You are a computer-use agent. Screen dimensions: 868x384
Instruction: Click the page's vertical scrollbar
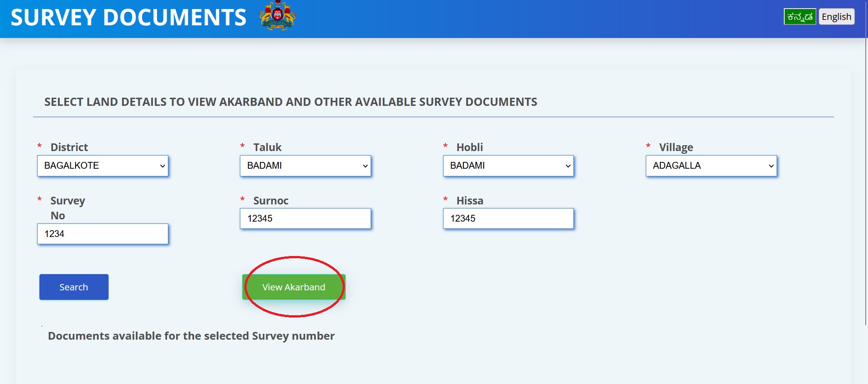(865, 181)
